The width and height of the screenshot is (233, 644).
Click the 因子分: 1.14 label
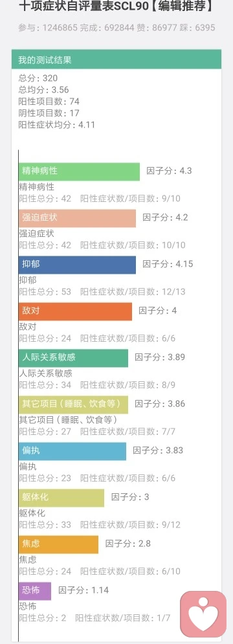pos(83,590)
